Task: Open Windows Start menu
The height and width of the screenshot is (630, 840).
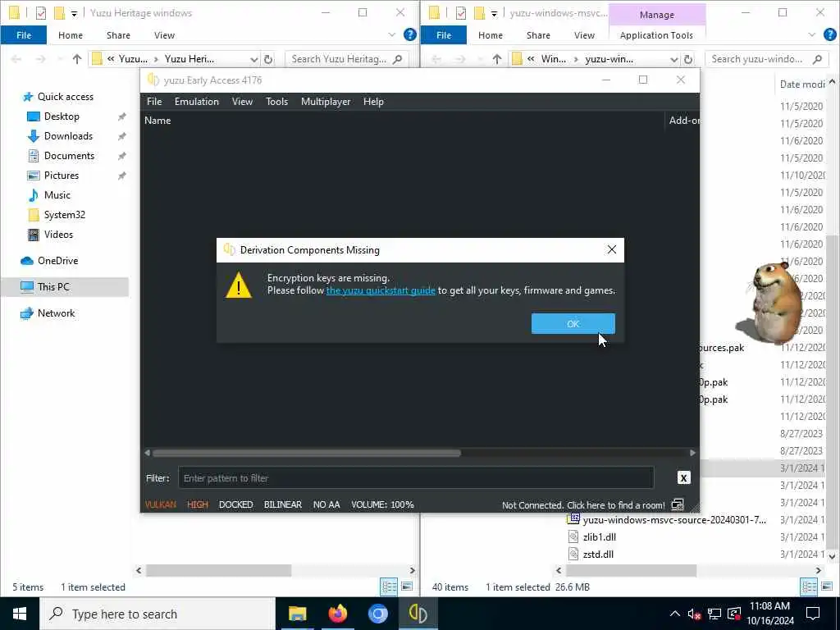Action: (20, 614)
